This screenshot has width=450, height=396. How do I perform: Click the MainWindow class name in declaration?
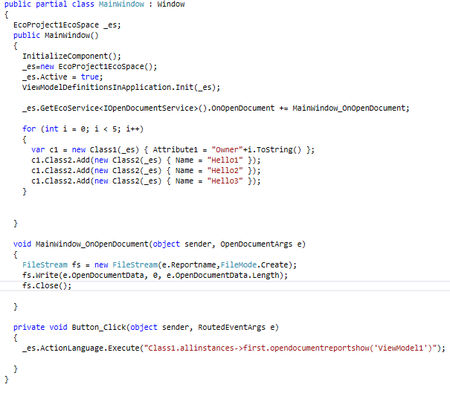pos(121,4)
